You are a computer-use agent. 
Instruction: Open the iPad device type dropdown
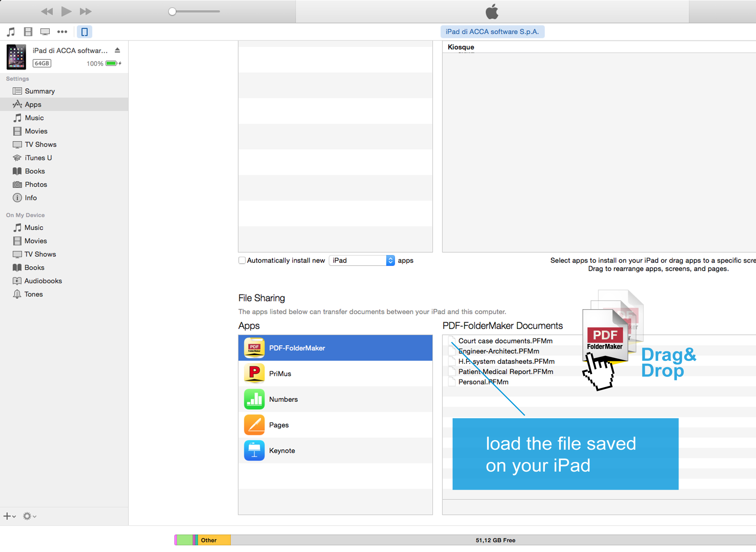coord(362,261)
